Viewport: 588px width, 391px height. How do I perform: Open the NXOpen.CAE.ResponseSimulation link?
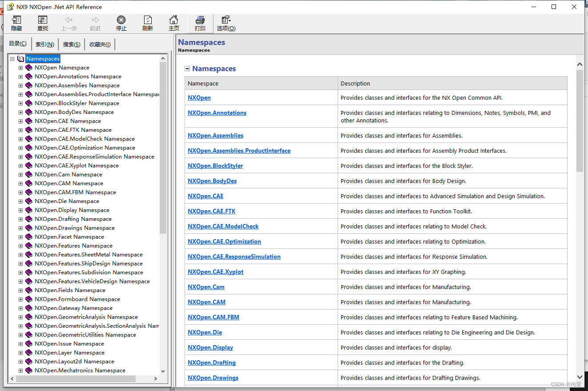(x=234, y=257)
